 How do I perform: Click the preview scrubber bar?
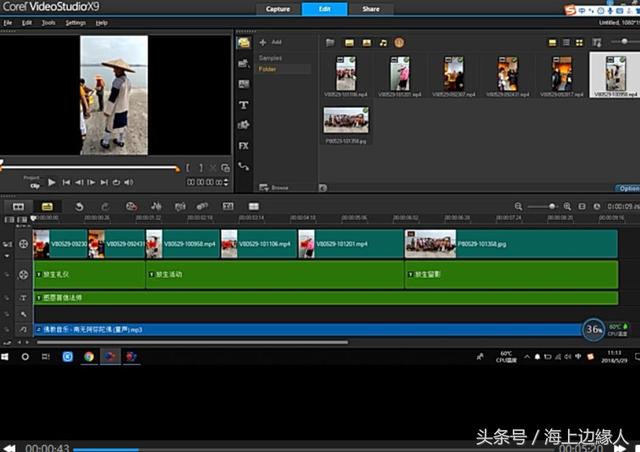[89, 167]
